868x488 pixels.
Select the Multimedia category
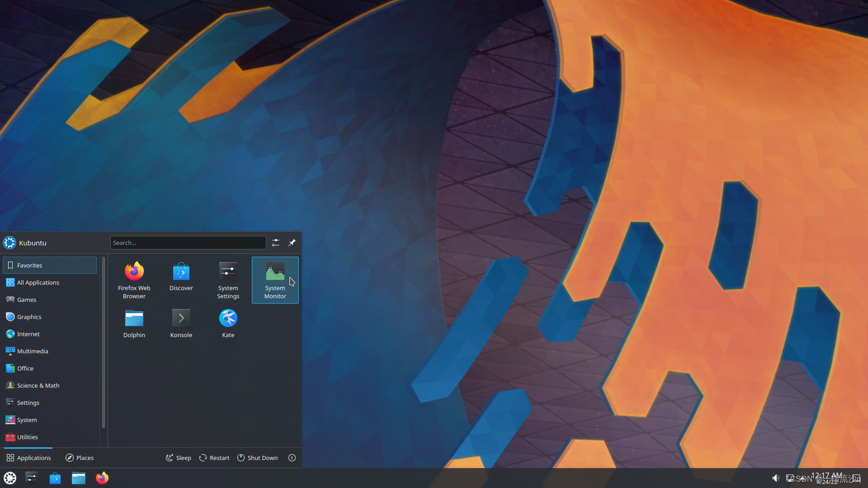(33, 351)
